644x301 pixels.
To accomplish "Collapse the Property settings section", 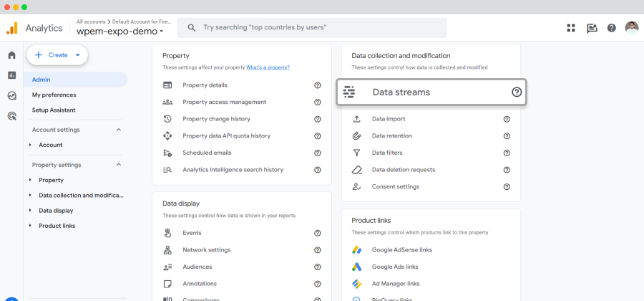I will [x=119, y=165].
